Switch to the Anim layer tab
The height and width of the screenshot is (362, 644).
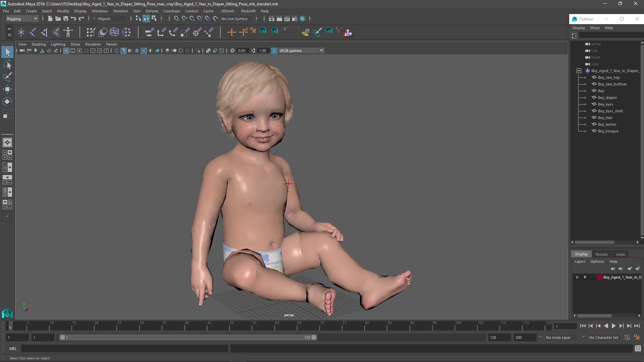click(x=620, y=254)
